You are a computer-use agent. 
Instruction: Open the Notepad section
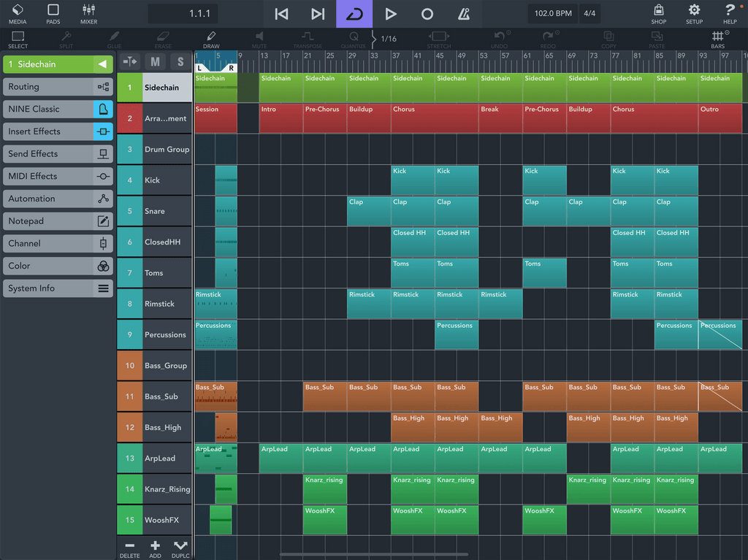58,221
